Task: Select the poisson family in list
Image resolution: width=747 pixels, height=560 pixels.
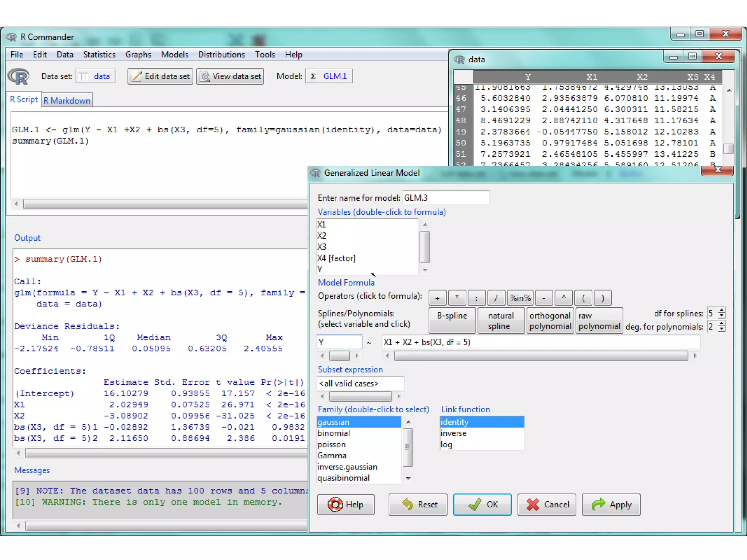Action: 331,444
